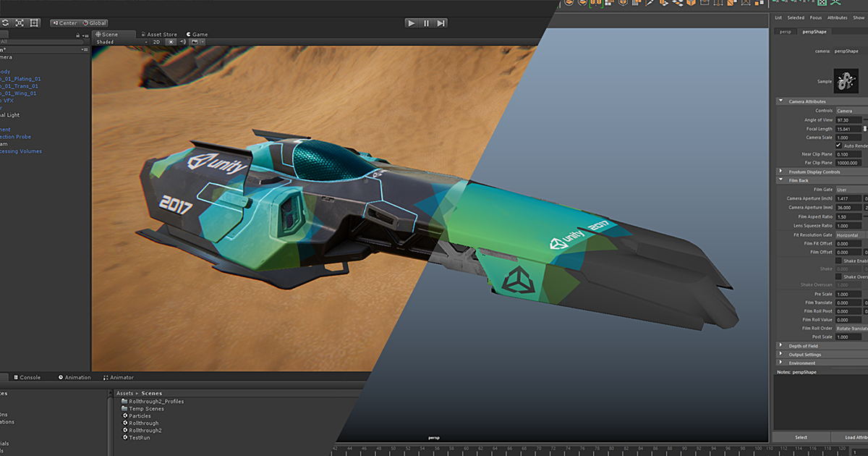Open the Rollthrough2_Profiles folder
868x456 pixels.
coord(156,401)
